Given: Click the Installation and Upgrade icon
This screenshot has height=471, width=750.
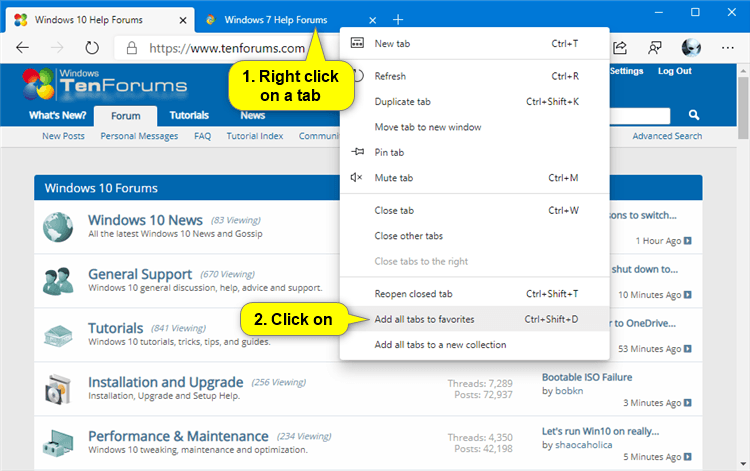Looking at the screenshot, I should tap(58, 389).
